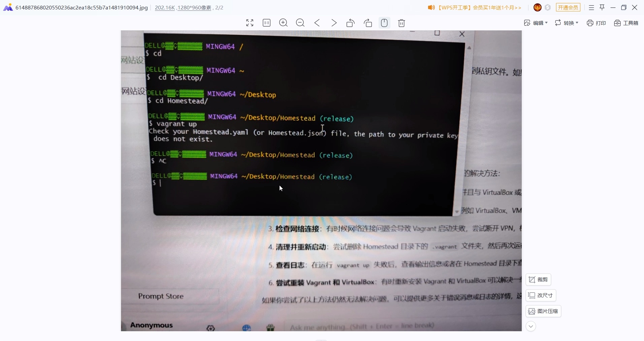Open the 编辑 edit dropdown
The height and width of the screenshot is (341, 644).
pyautogui.click(x=536, y=23)
